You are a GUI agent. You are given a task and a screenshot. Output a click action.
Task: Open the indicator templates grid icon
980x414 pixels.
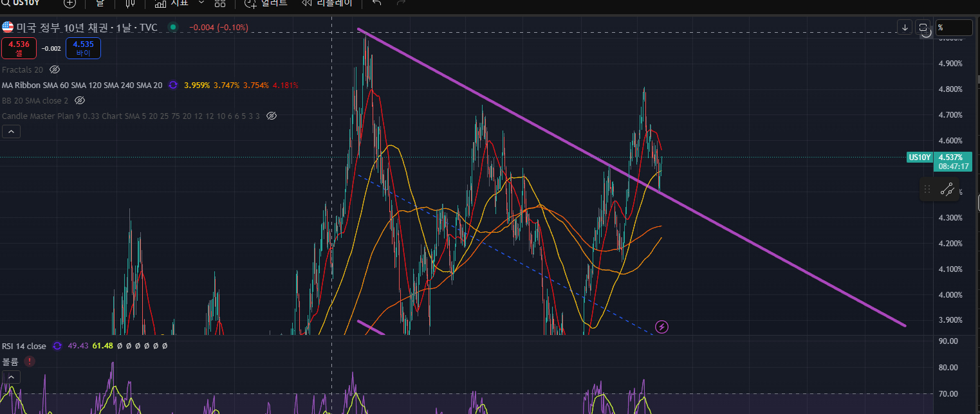pos(220,3)
